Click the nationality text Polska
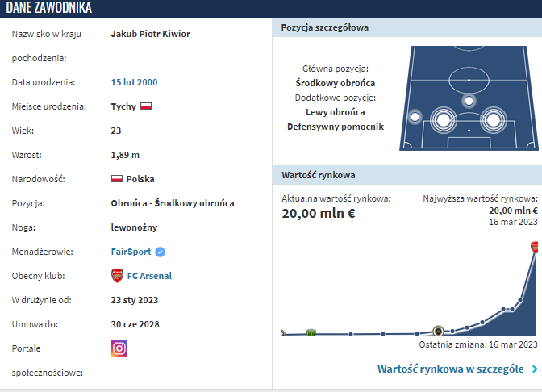 point(140,179)
